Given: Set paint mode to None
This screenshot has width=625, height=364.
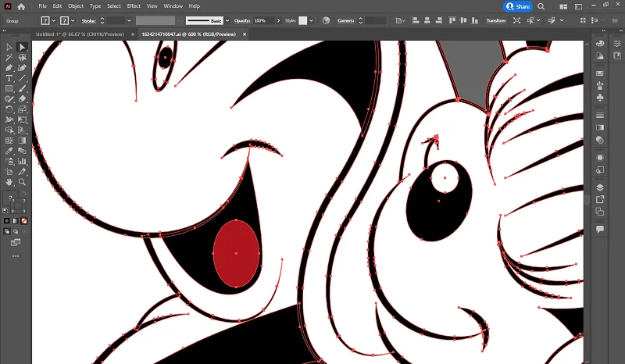Looking at the screenshot, I should pos(24,221).
